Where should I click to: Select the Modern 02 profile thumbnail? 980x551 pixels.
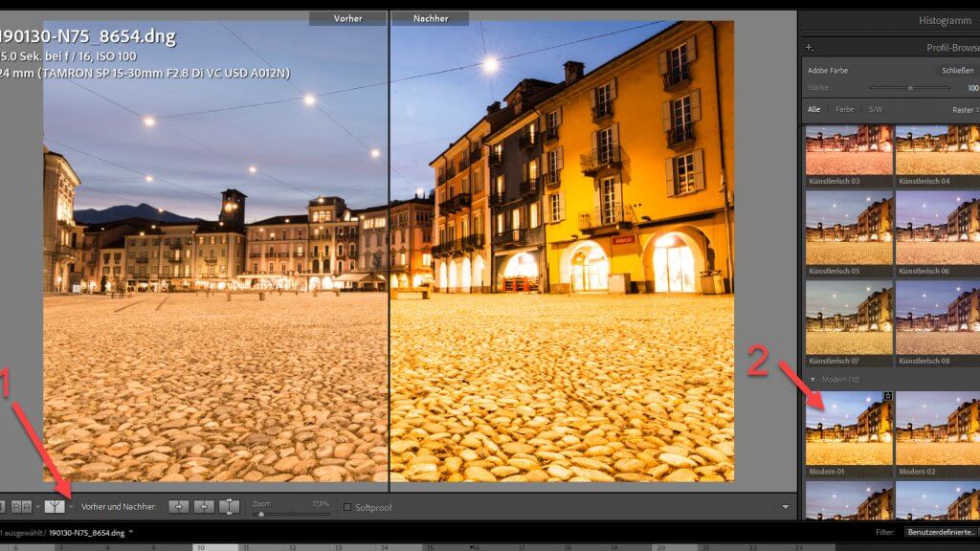pyautogui.click(x=937, y=428)
